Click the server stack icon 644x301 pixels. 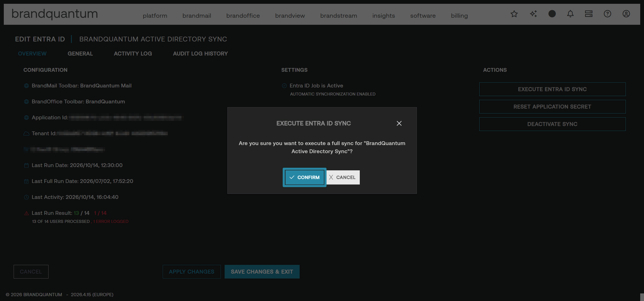(x=589, y=14)
